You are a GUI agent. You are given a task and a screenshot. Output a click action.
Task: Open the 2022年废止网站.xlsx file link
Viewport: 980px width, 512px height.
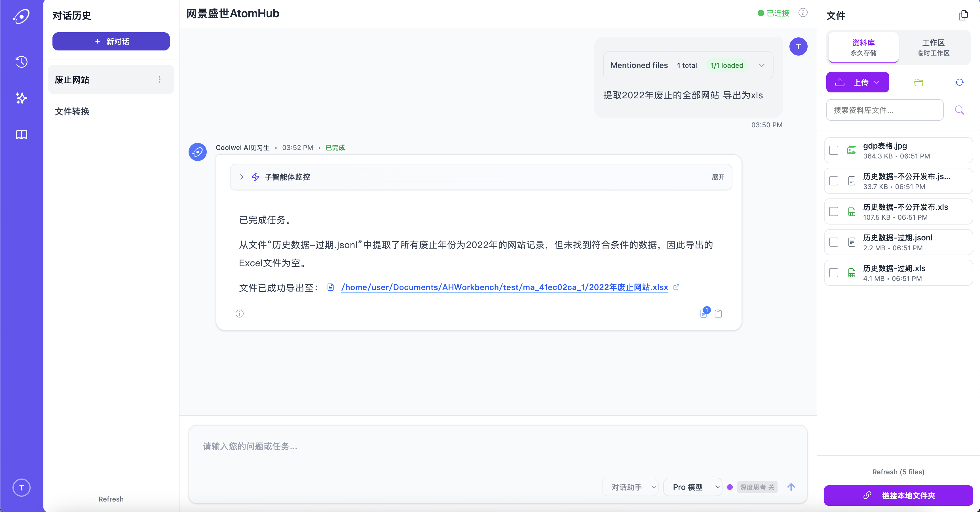(x=504, y=287)
